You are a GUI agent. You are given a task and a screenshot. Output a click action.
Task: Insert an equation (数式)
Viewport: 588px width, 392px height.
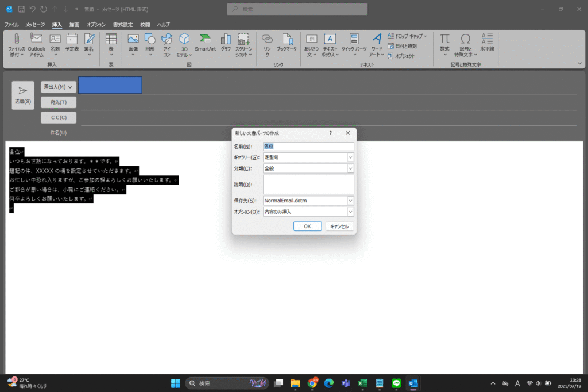[x=444, y=45]
